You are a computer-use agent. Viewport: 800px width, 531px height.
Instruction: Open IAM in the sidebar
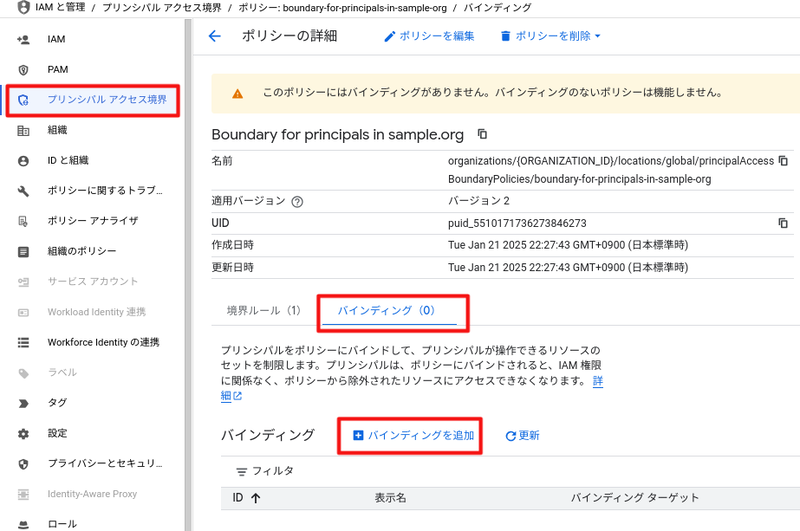pyautogui.click(x=56, y=39)
